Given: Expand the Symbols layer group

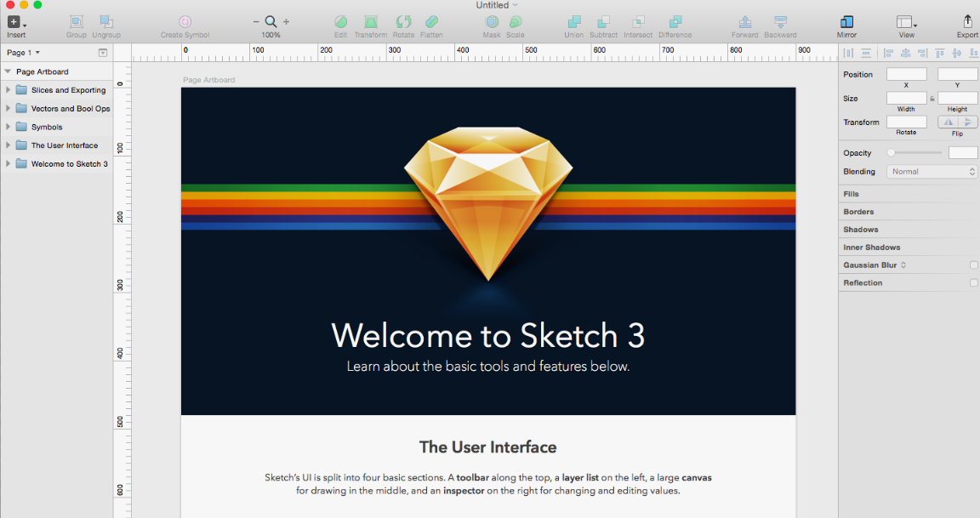Looking at the screenshot, I should [x=9, y=128].
